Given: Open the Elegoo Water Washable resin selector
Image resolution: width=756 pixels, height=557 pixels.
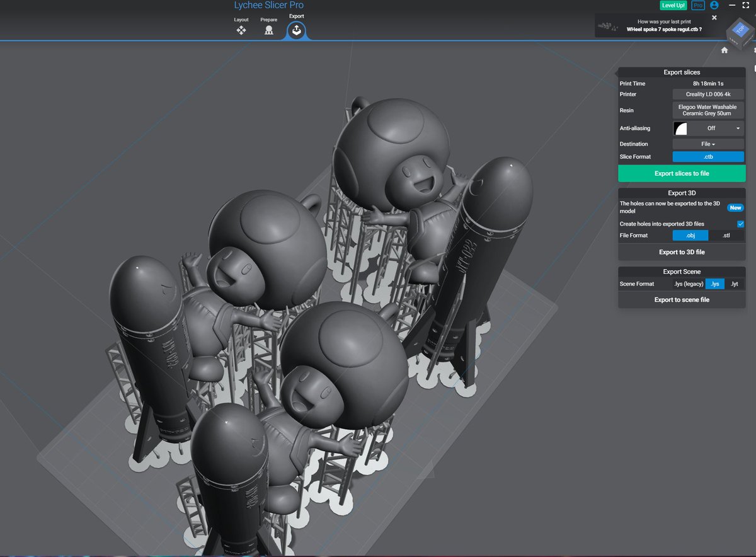Looking at the screenshot, I should pos(708,110).
